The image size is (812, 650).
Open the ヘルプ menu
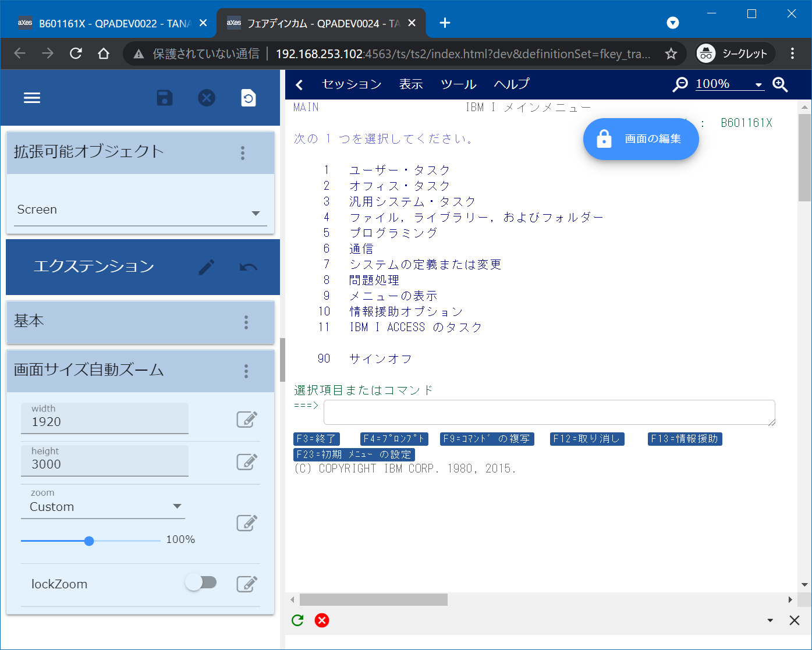[512, 84]
